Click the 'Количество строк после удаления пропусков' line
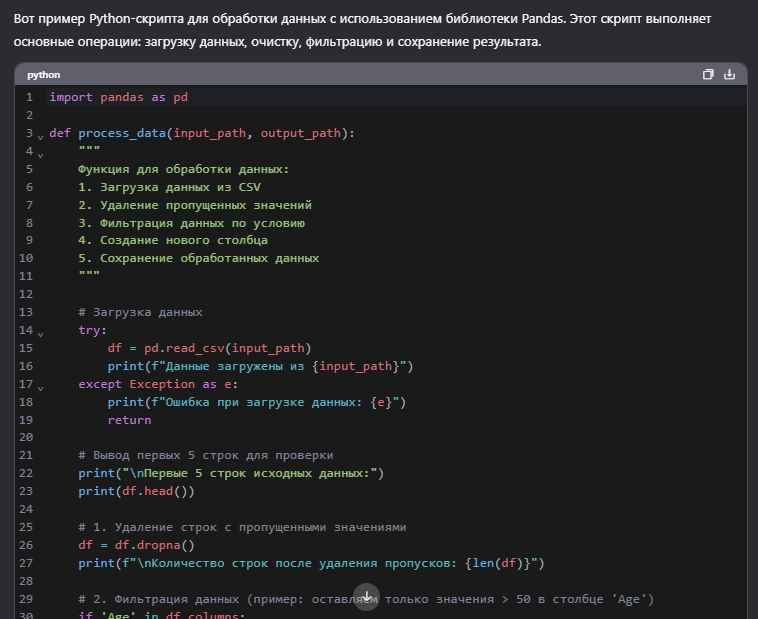 (x=311, y=563)
